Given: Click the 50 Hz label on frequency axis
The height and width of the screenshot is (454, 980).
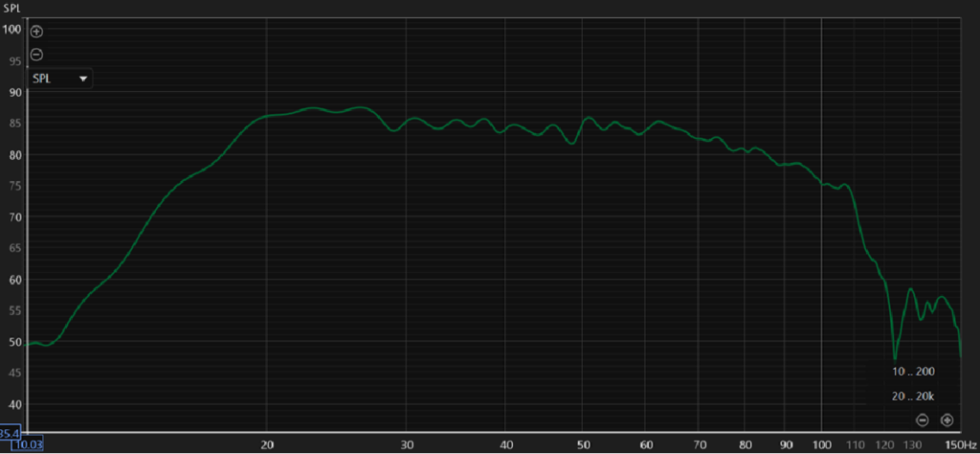Looking at the screenshot, I should [x=583, y=444].
